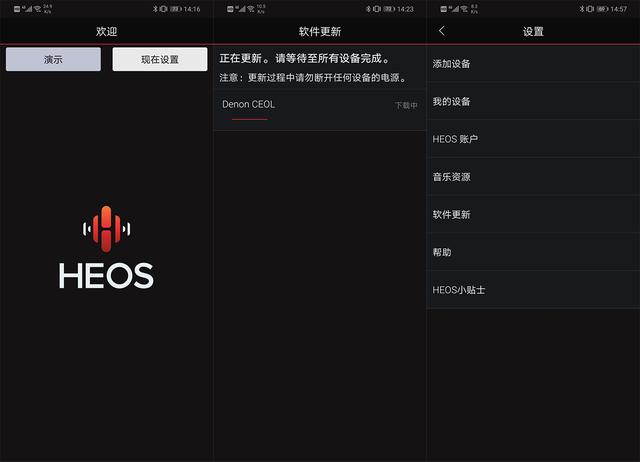Tap Bluetooth status icon on welcome screen
640x462 pixels.
155,9
